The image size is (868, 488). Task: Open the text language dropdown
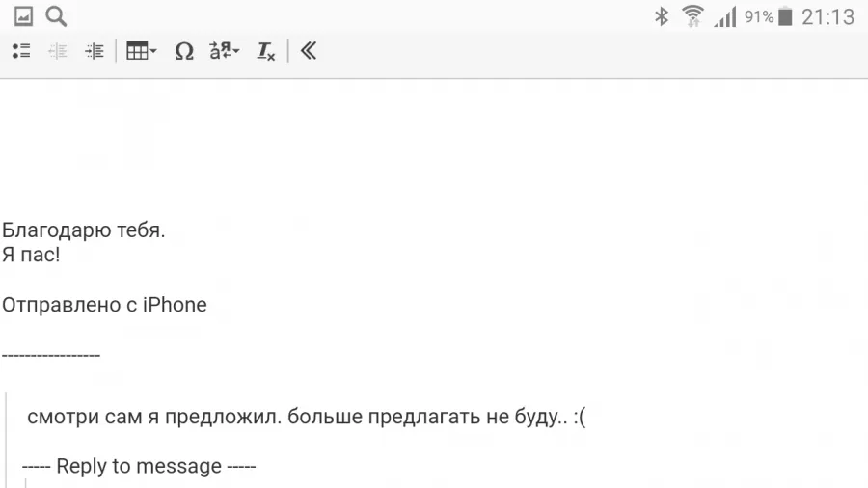[x=224, y=51]
